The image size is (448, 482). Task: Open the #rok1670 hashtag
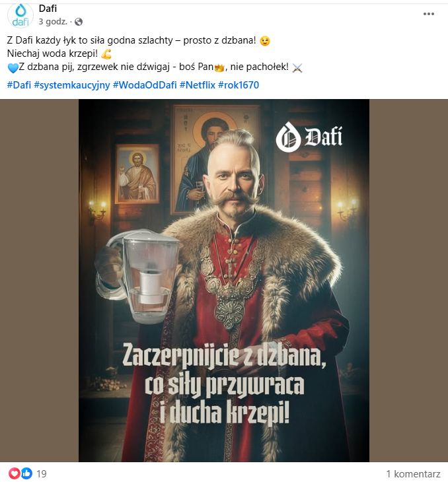click(x=239, y=85)
